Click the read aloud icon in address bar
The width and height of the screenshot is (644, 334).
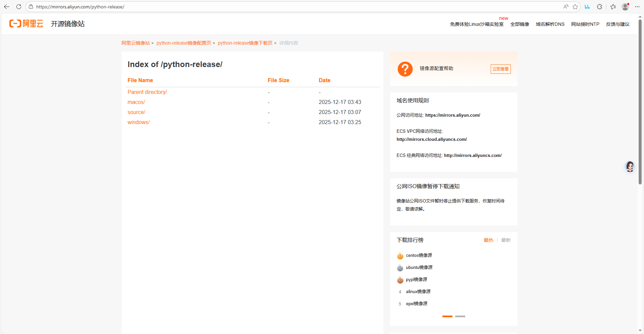pos(566,7)
